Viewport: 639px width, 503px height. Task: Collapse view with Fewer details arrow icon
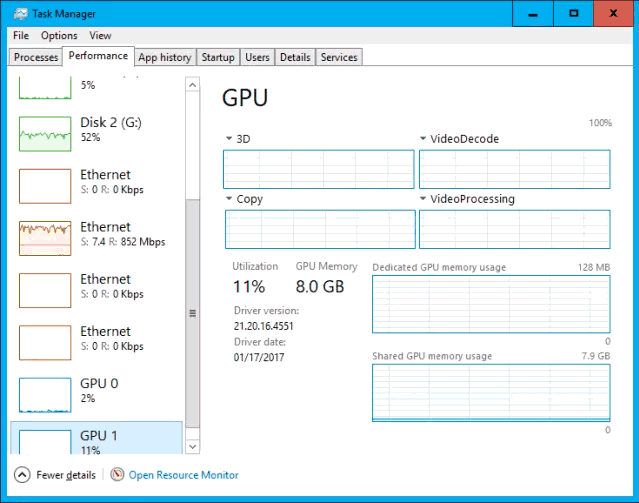click(22, 475)
